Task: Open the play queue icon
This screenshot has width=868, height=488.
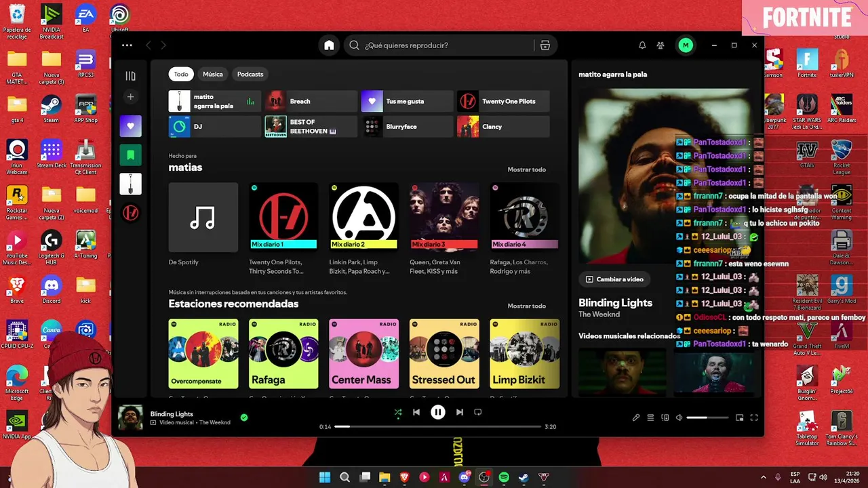Action: click(x=650, y=418)
